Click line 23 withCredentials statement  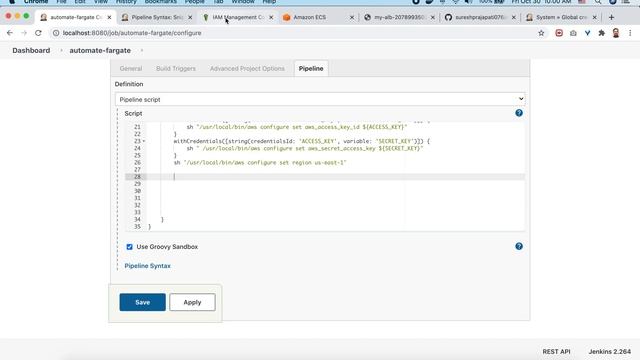302,141
